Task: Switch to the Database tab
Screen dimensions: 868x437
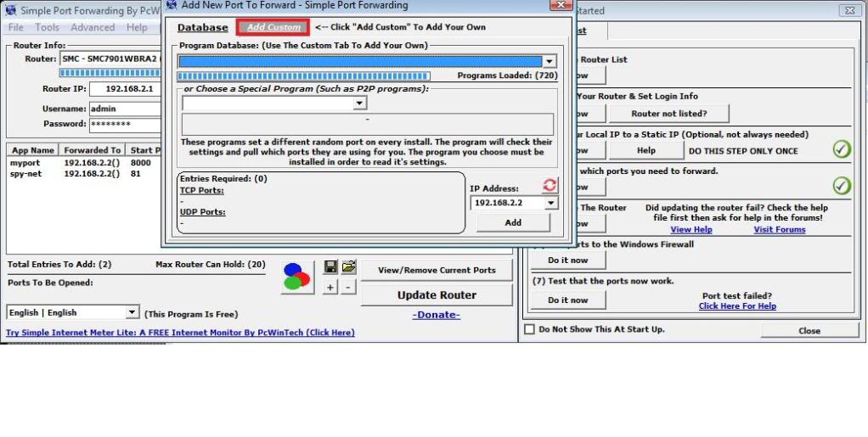Action: pyautogui.click(x=203, y=28)
